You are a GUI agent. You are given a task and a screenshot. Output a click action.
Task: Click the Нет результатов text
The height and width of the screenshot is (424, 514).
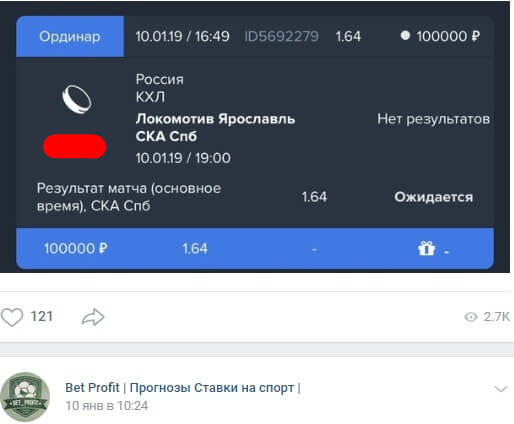(x=433, y=119)
